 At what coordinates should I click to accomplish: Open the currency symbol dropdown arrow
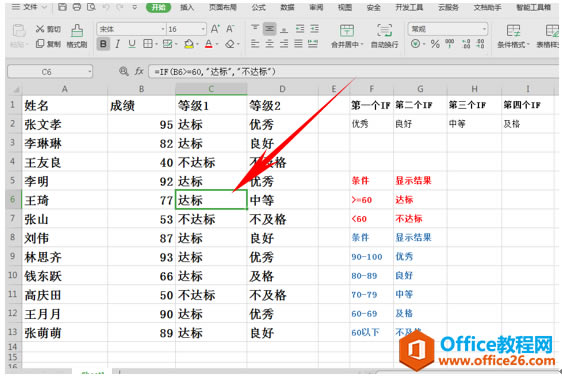point(424,44)
